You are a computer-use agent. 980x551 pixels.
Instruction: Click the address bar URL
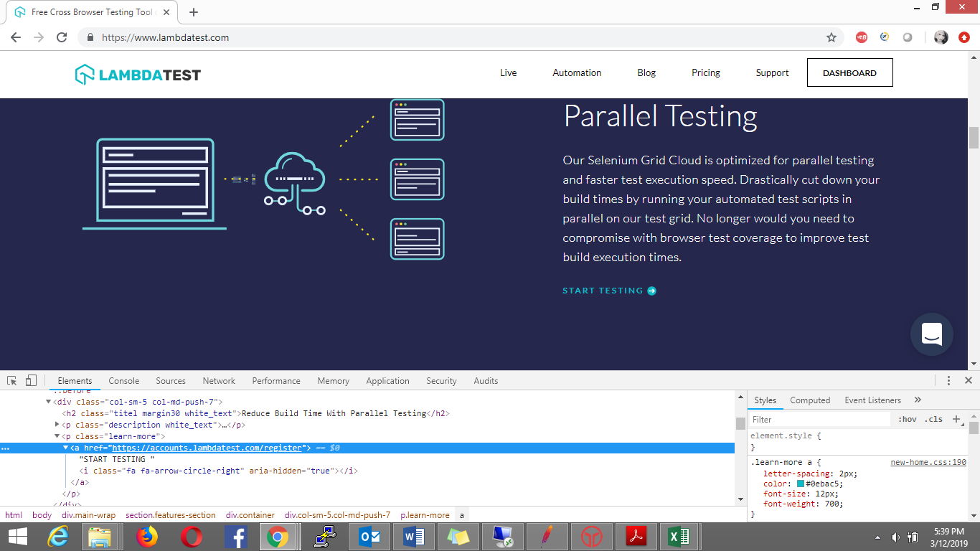[166, 37]
